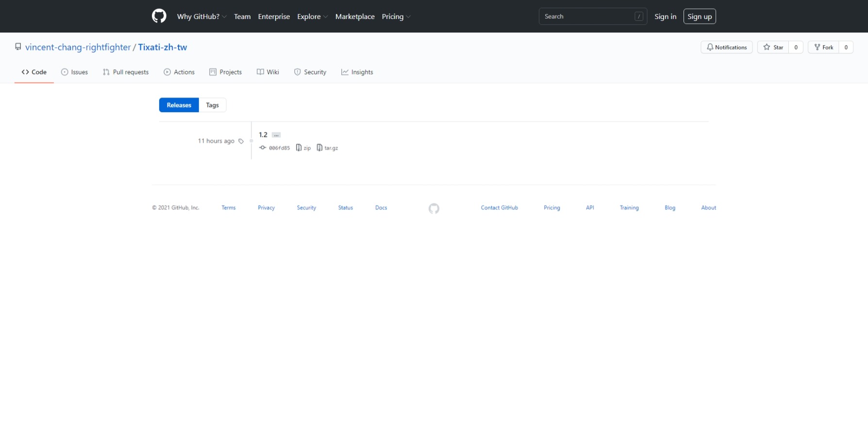Image resolution: width=868 pixels, height=434 pixels.
Task: Select the Releases button
Action: [179, 105]
